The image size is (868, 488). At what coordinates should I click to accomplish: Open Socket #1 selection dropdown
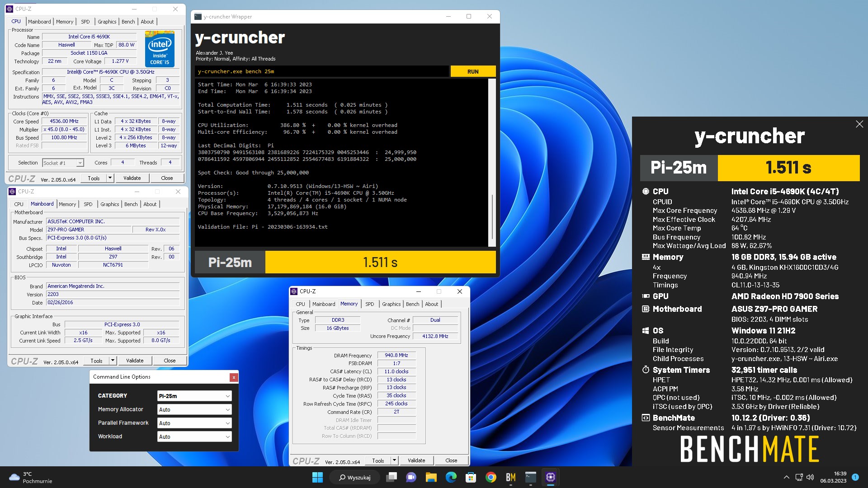(x=63, y=163)
